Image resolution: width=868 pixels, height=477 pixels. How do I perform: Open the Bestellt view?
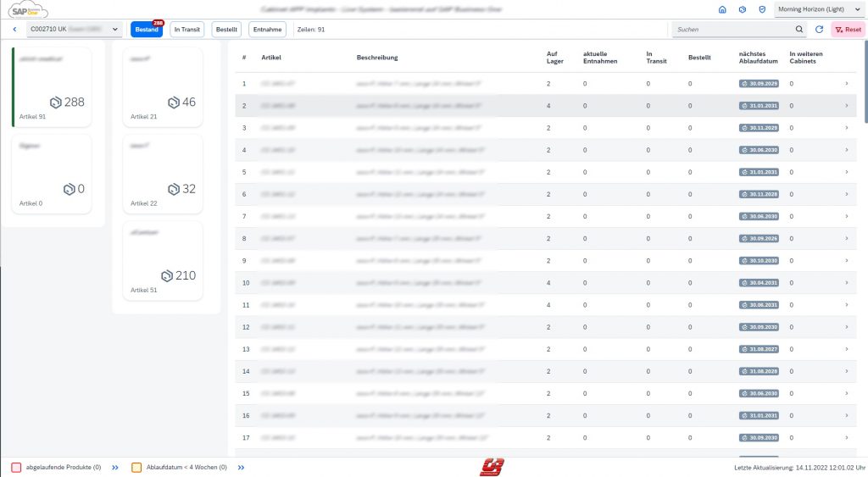point(226,30)
